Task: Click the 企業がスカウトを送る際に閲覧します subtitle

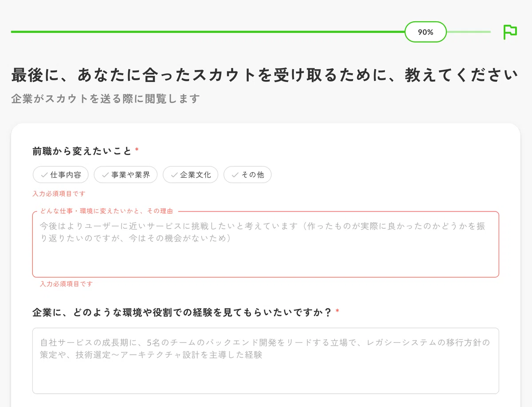Action: 106,98
